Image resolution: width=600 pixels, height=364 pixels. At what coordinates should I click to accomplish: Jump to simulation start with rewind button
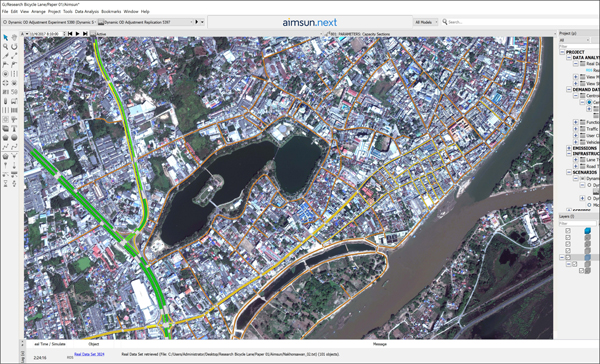click(70, 34)
